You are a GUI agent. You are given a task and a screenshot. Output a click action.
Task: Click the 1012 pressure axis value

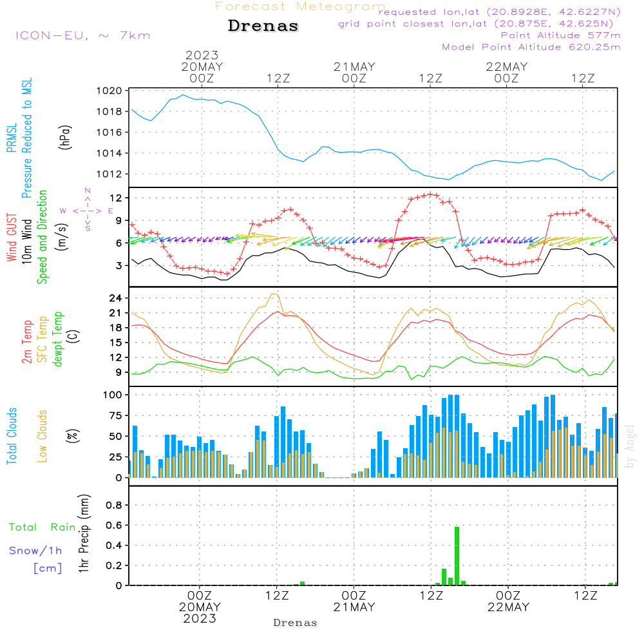point(109,174)
